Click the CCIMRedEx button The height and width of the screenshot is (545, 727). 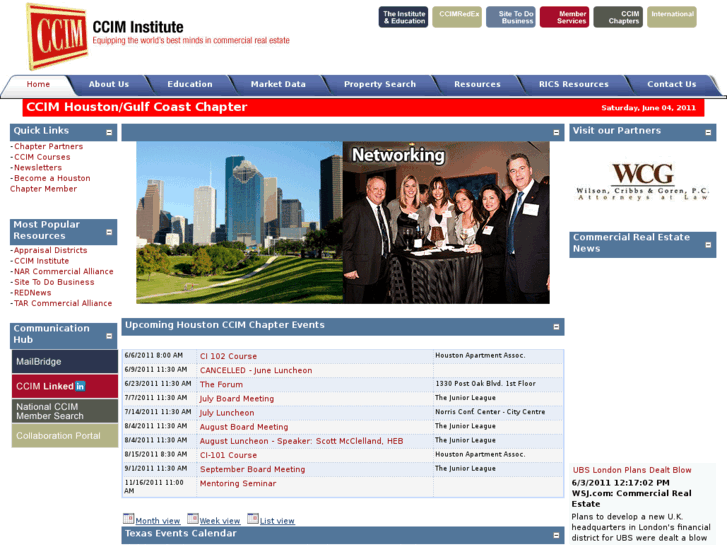pyautogui.click(x=457, y=17)
